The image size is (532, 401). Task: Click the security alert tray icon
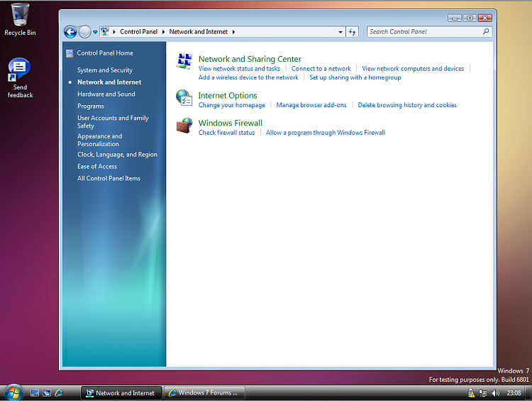(471, 393)
